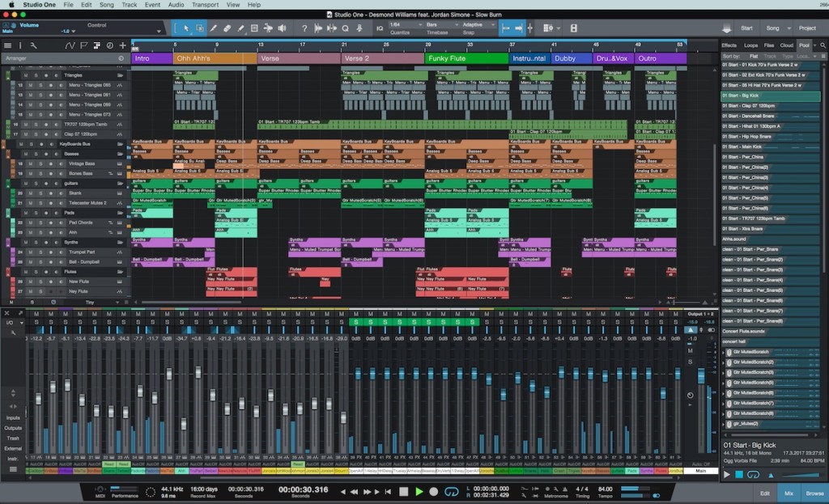Click the Play button in the transport
Viewport: 829px width, 504px height.
(419, 491)
